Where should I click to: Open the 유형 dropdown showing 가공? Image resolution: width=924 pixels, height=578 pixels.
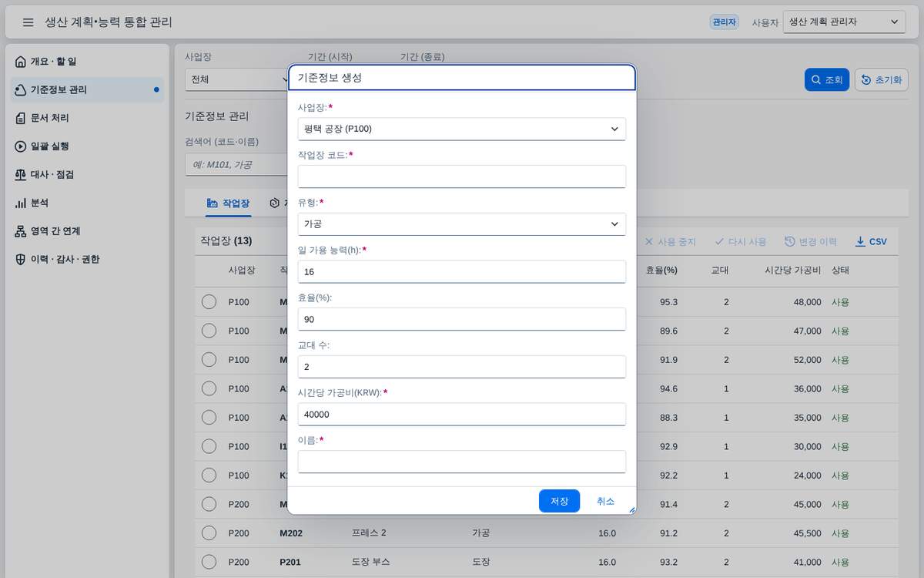pyautogui.click(x=461, y=223)
